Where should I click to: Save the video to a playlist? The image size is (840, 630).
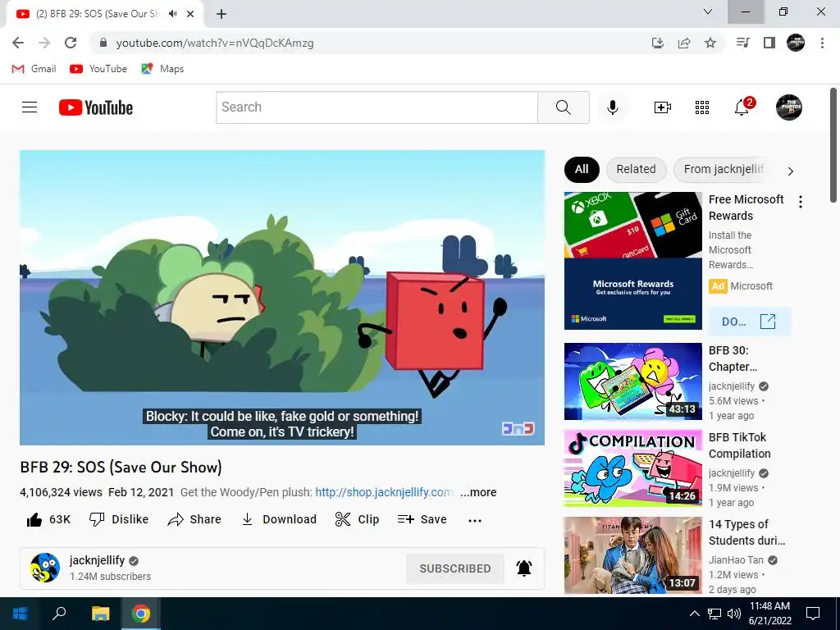(422, 519)
